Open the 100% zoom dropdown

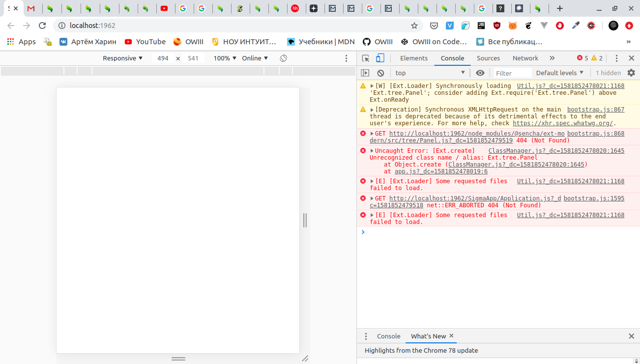click(225, 58)
